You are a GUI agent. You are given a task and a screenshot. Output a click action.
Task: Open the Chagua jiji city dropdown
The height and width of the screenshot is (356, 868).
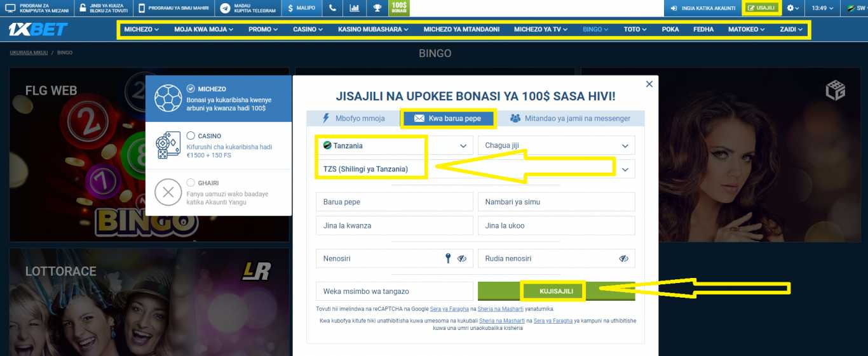click(556, 145)
